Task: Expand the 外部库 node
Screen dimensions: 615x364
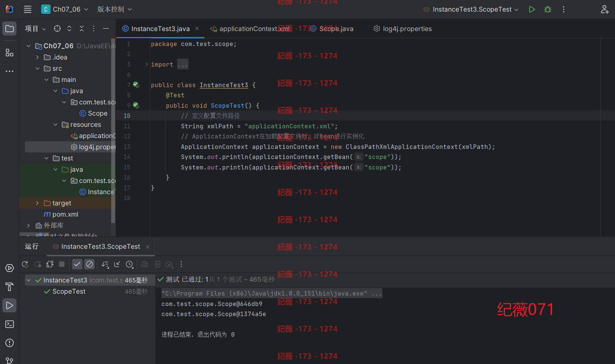Action: point(28,226)
